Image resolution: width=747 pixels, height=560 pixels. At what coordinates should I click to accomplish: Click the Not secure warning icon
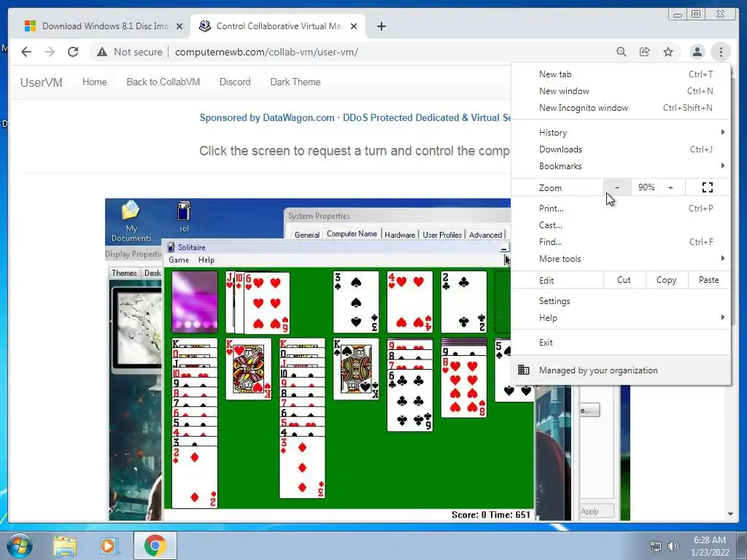click(102, 52)
